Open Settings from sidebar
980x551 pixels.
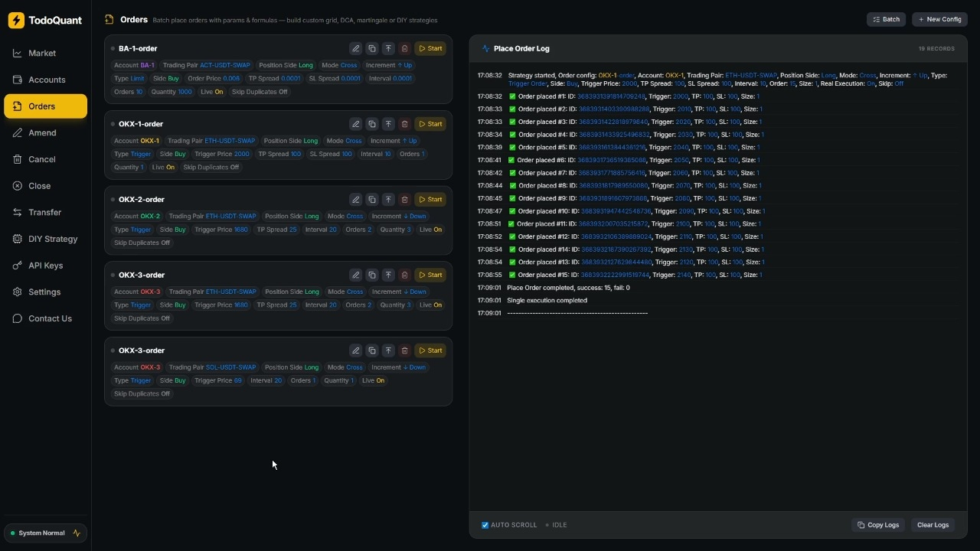[45, 292]
